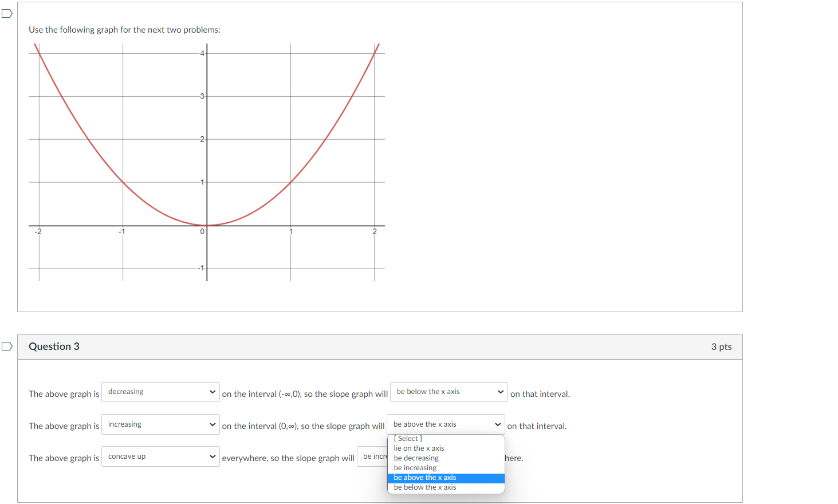Click text 'everywhere, so the slope graph will'
The image size is (838, 504).
tap(288, 458)
